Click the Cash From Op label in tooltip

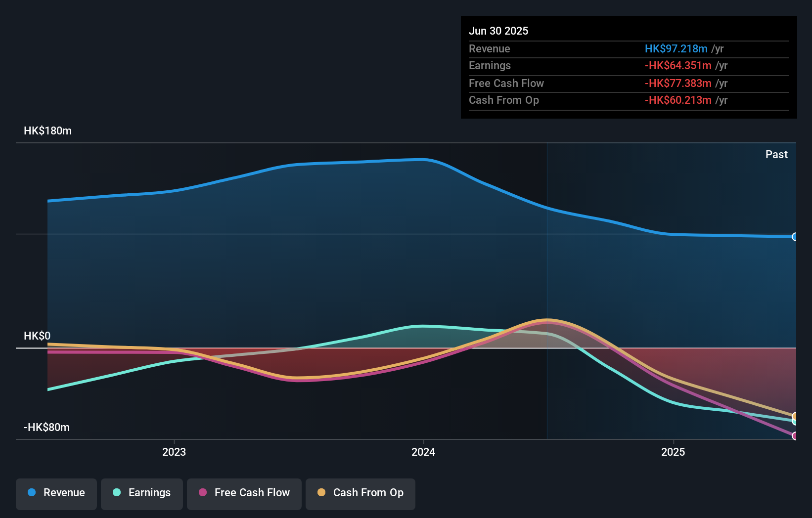[504, 100]
